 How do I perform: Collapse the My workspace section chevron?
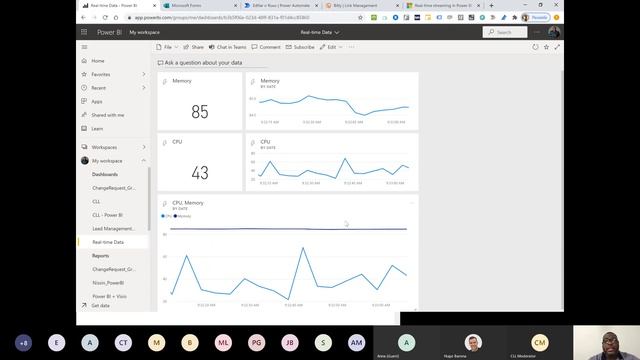tap(144, 160)
